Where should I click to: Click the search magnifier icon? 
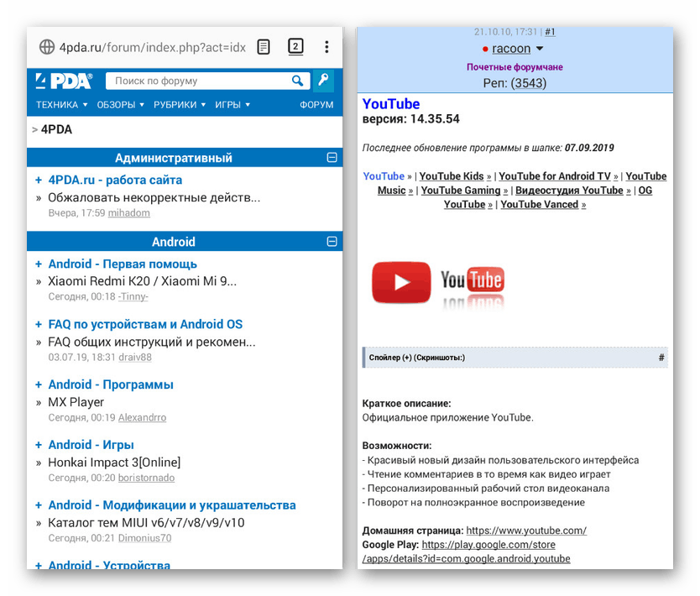pyautogui.click(x=297, y=81)
